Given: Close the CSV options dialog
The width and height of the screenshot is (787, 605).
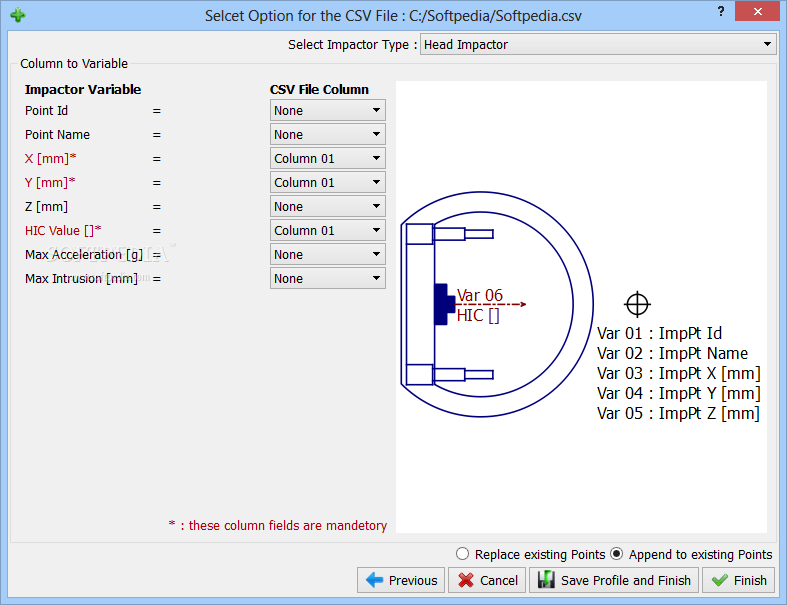Looking at the screenshot, I should [x=757, y=11].
